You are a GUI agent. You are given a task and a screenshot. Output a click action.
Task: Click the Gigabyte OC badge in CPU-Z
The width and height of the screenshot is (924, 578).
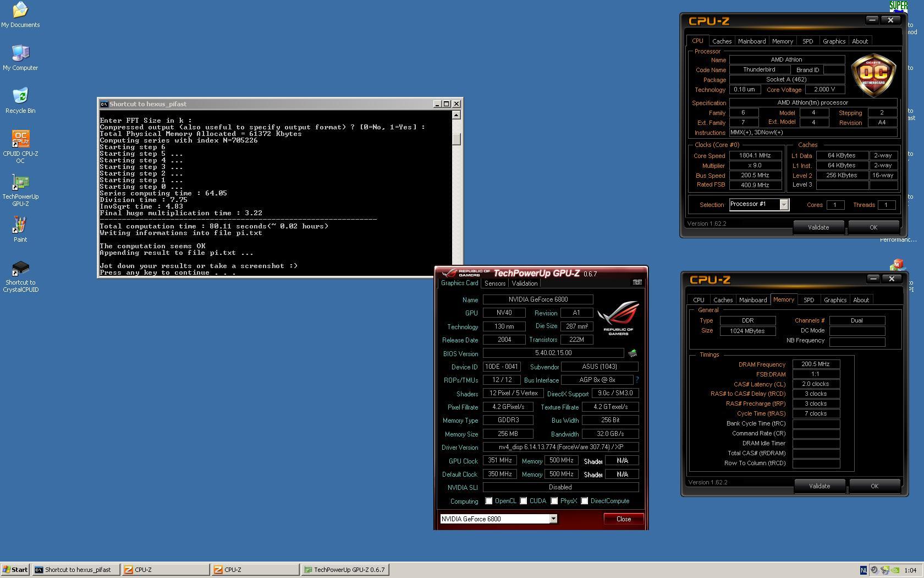[x=873, y=75]
